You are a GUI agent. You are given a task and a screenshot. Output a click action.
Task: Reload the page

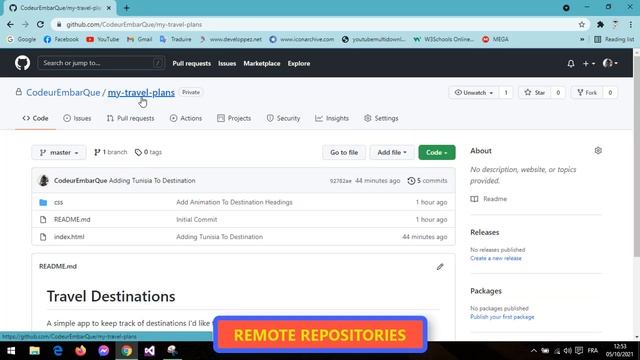tap(40, 24)
